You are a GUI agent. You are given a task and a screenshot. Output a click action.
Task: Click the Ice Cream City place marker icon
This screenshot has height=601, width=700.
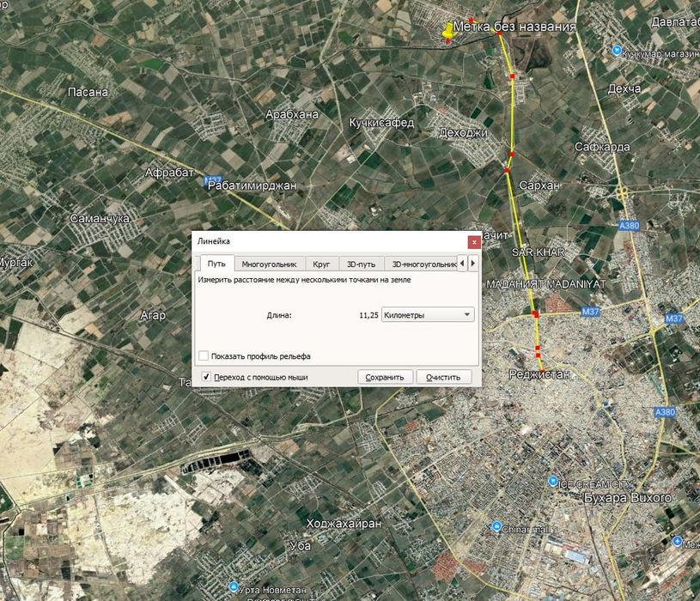pos(552,481)
